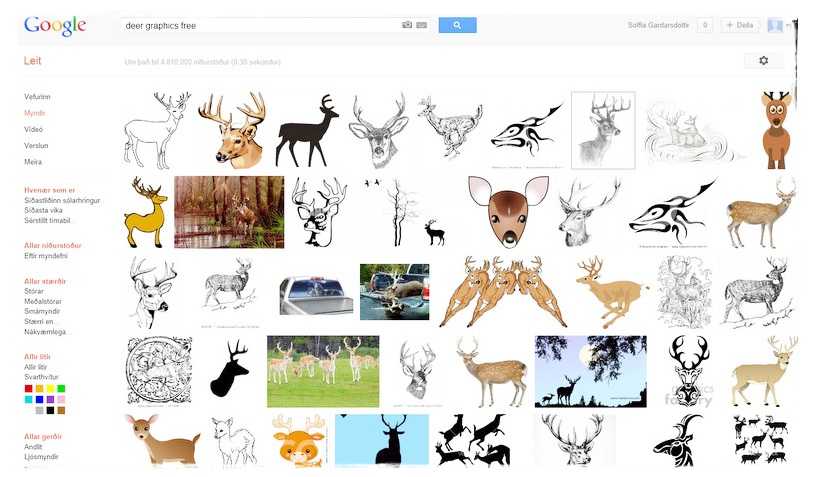Viewport: 814px width, 477px height.
Task: Click the deer search text field
Action: pos(260,25)
